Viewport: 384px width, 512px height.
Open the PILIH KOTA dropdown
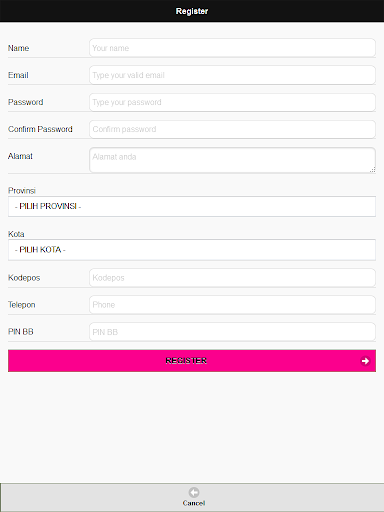coord(192,250)
